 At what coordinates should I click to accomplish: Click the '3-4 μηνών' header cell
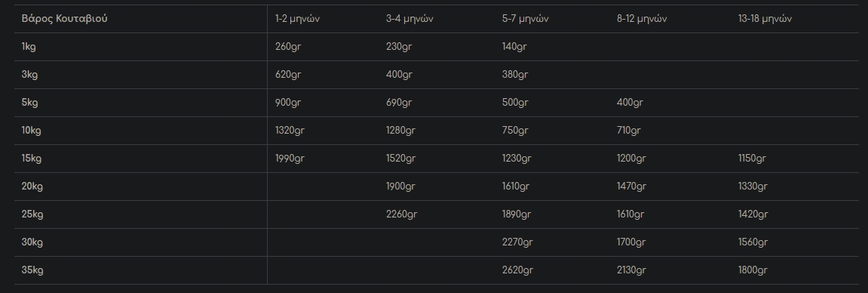409,19
